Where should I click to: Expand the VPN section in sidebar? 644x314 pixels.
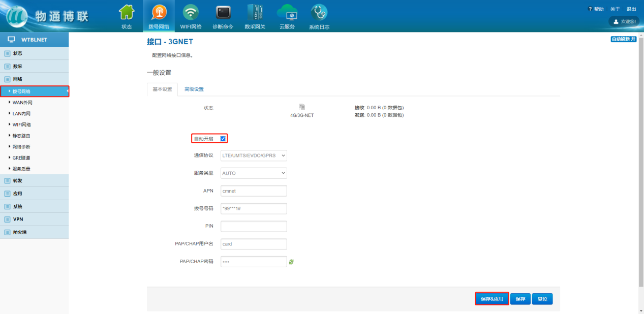(18, 219)
